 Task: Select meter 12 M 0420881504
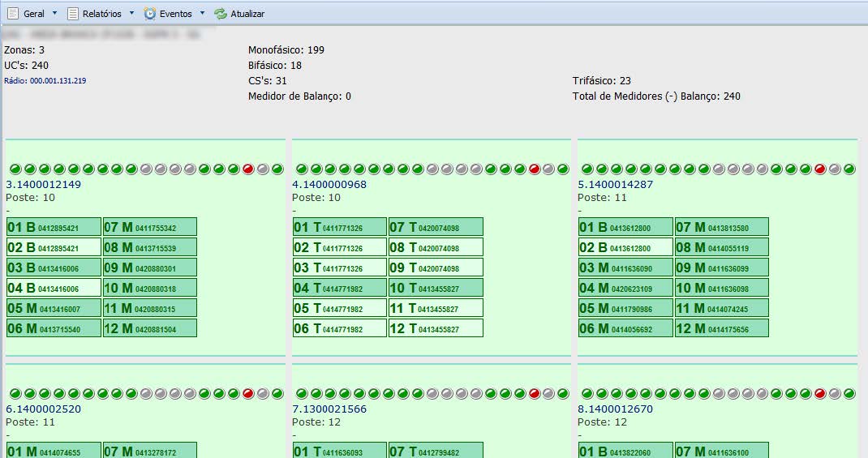pyautogui.click(x=150, y=328)
